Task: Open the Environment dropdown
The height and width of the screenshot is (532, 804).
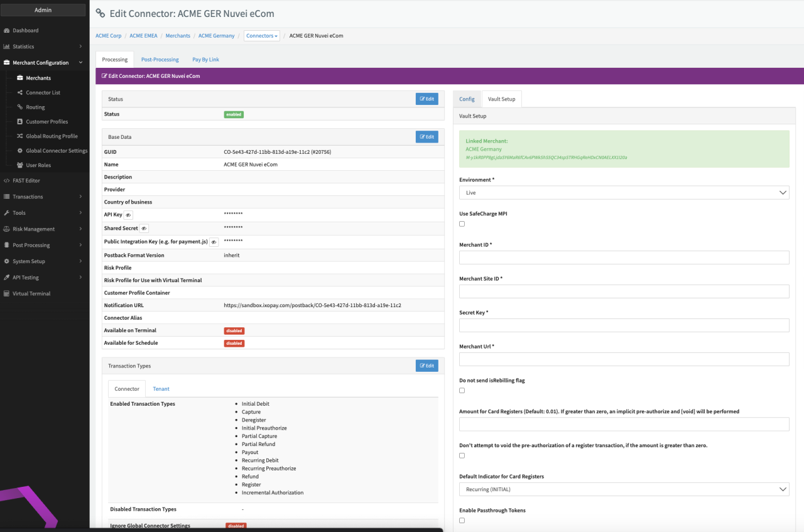Action: 624,193
